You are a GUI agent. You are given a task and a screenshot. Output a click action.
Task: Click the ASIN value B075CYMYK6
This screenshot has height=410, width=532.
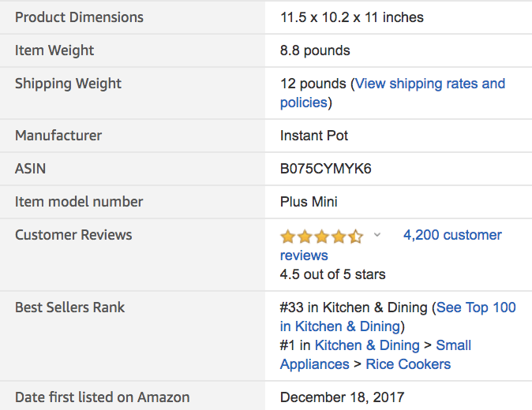[325, 169]
